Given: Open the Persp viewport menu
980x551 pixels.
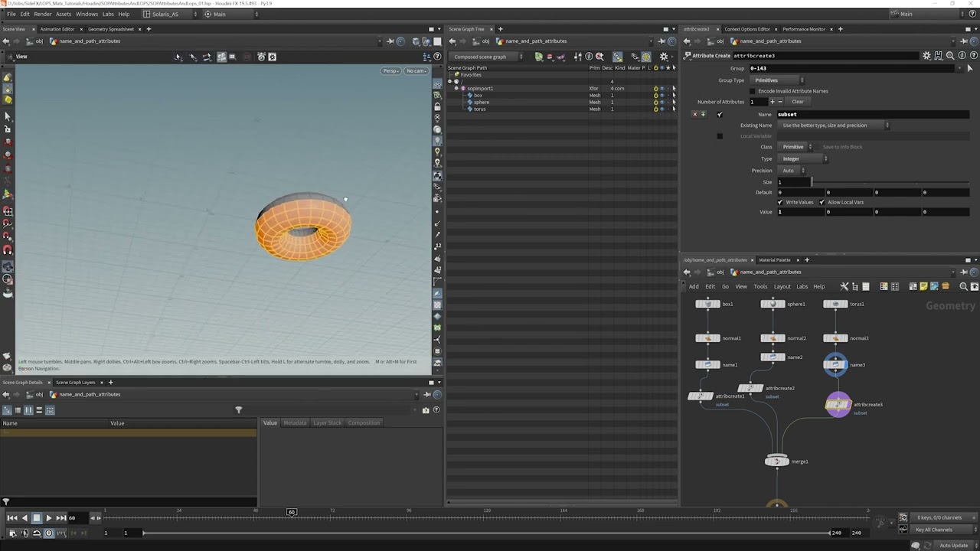Looking at the screenshot, I should (391, 71).
